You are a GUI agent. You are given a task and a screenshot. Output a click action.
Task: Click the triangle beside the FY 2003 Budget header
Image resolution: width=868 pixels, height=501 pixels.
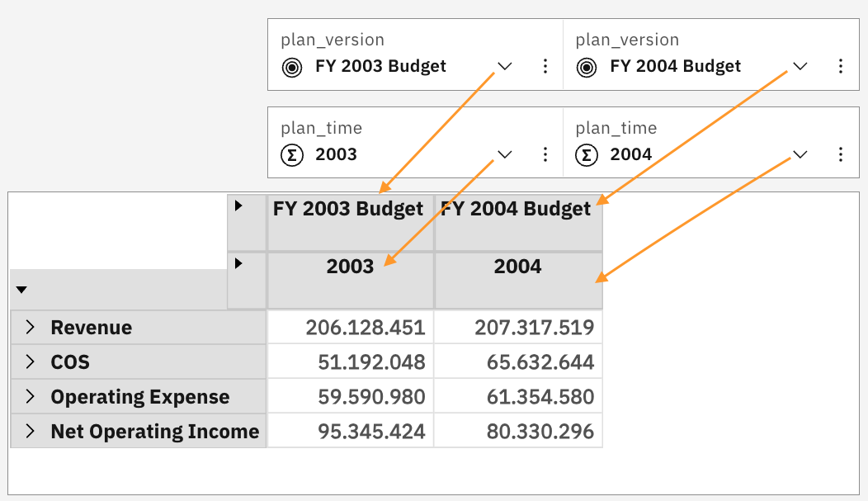click(238, 206)
